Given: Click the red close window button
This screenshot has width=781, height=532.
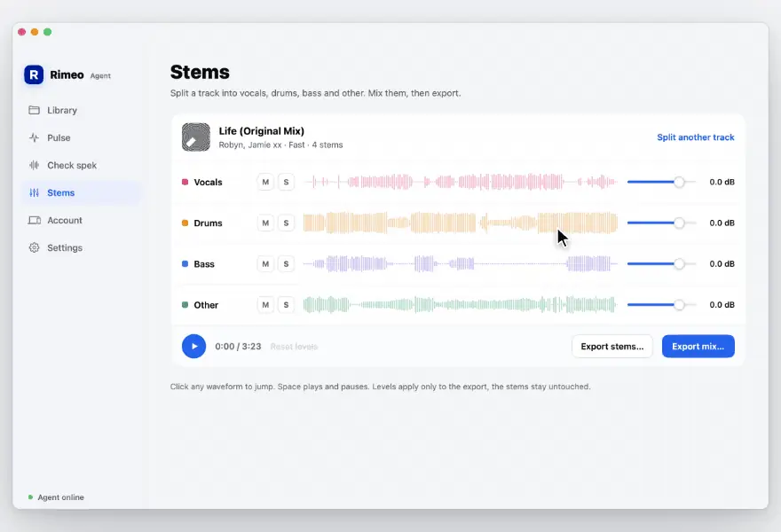Looking at the screenshot, I should 22,32.
